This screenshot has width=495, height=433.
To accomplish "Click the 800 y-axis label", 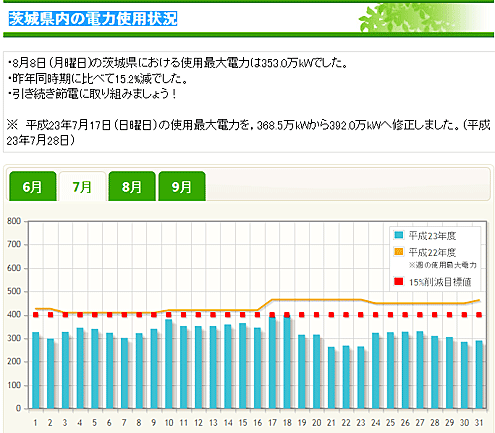I will point(14,221).
